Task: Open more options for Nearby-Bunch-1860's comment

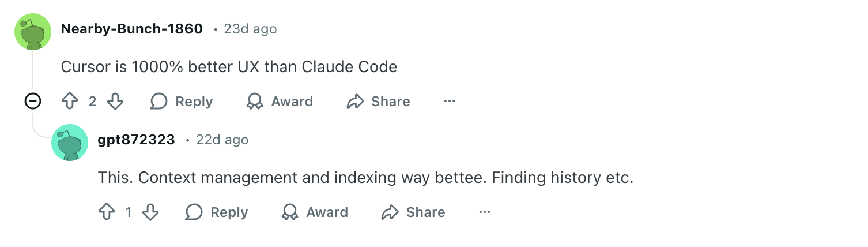Action: (450, 102)
